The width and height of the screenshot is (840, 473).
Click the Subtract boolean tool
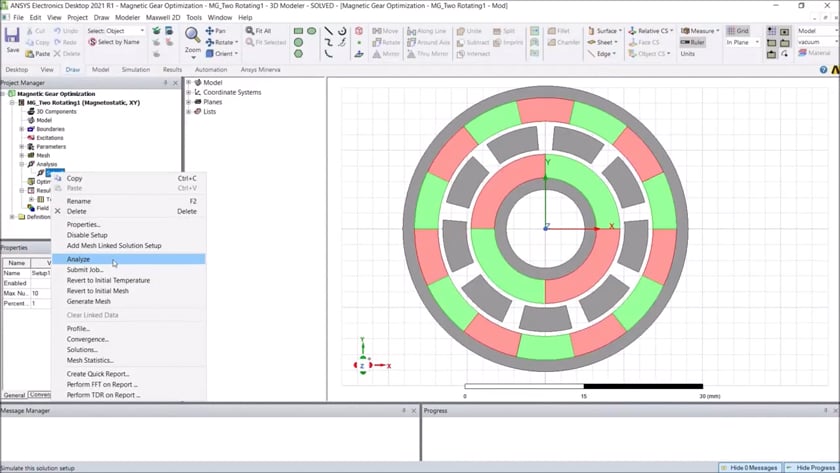[x=472, y=42]
